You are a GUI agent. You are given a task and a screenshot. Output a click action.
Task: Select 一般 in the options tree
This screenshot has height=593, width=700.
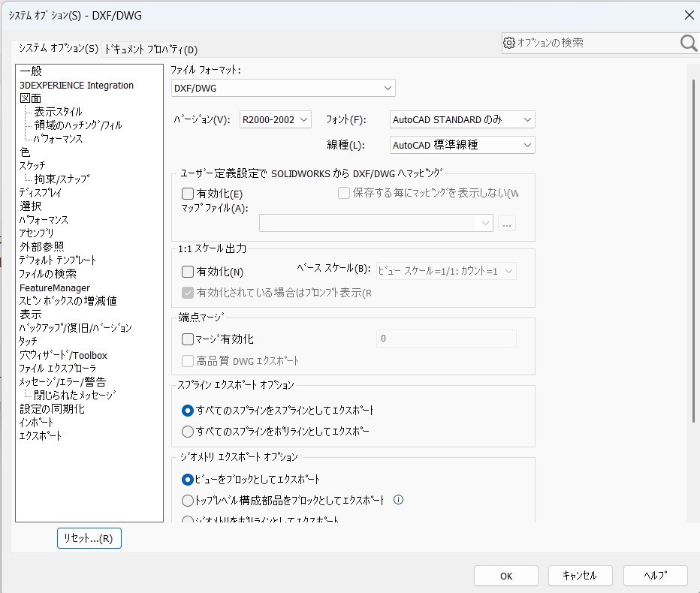pyautogui.click(x=31, y=71)
